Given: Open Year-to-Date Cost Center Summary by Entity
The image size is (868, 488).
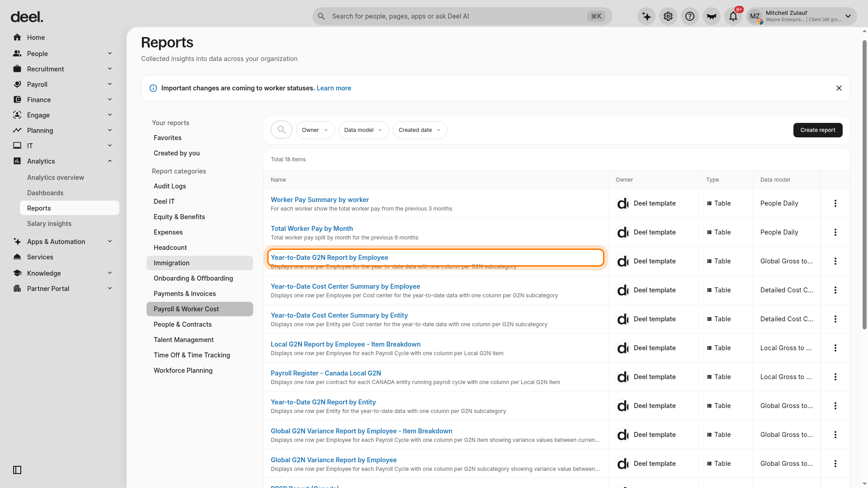Looking at the screenshot, I should (x=339, y=315).
